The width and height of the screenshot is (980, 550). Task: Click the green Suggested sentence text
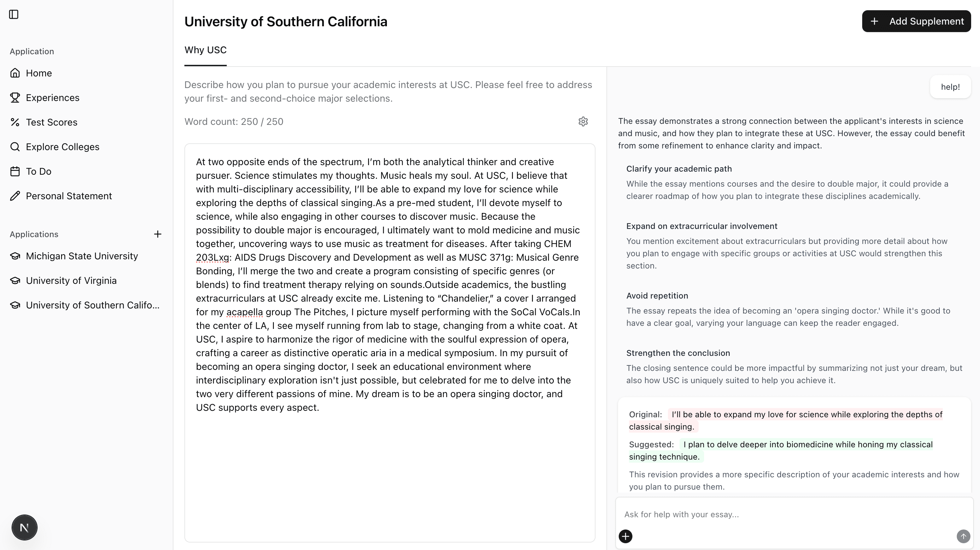781,450
